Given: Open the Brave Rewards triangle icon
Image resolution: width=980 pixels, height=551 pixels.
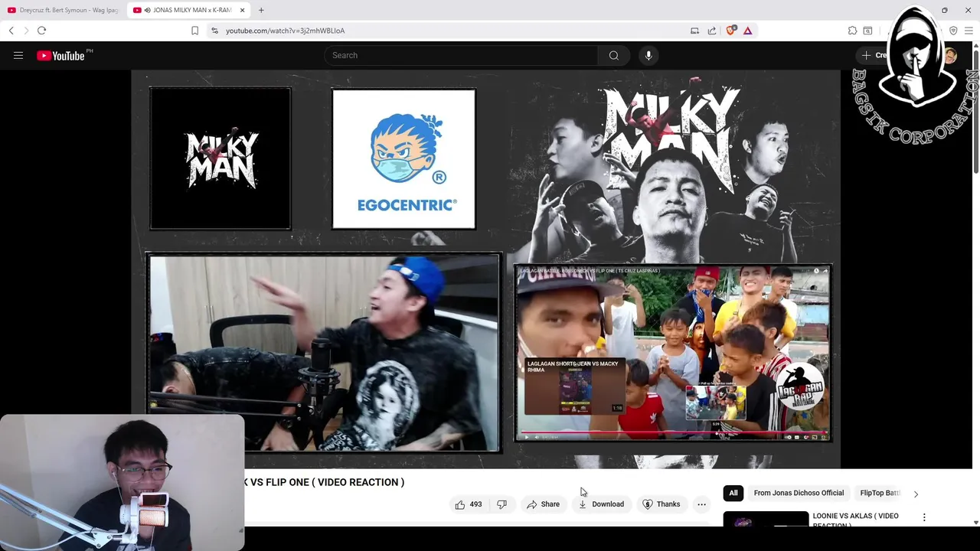Looking at the screenshot, I should (x=748, y=31).
